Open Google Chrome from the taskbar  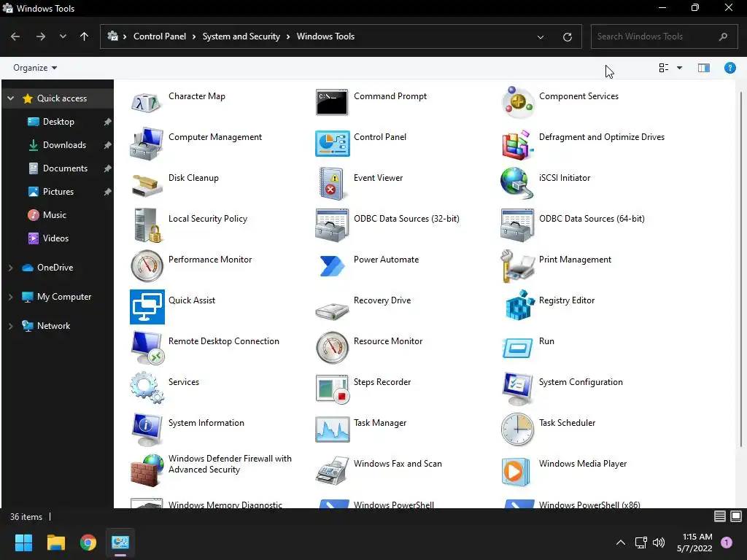tap(88, 542)
